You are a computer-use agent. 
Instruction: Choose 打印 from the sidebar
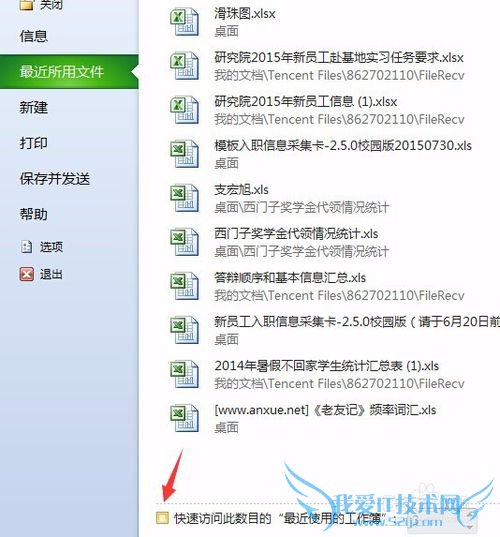point(33,143)
